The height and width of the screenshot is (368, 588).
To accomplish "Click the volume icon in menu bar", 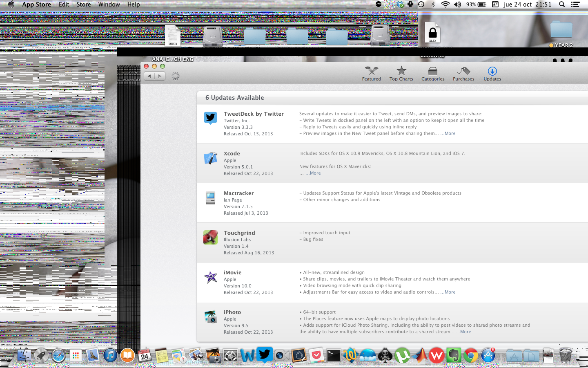I will click(x=457, y=4).
